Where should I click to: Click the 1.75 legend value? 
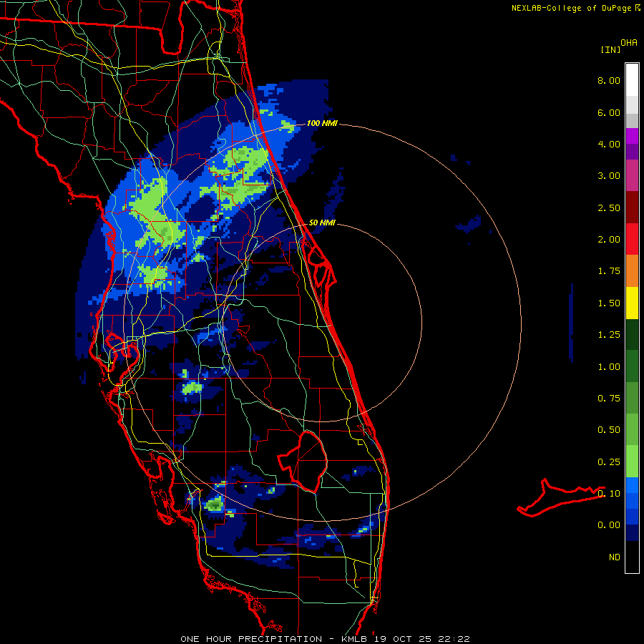coord(609,271)
